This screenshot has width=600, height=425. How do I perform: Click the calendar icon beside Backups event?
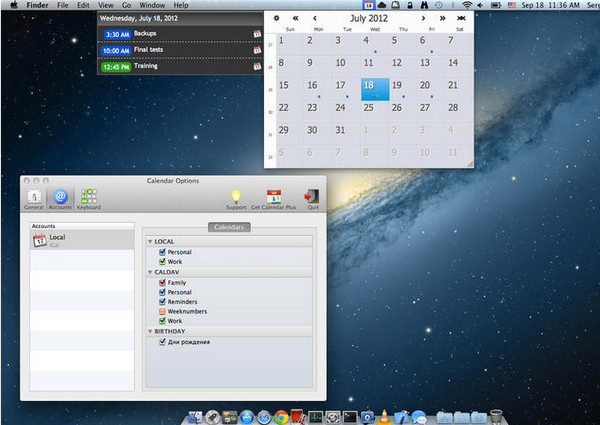[257, 34]
